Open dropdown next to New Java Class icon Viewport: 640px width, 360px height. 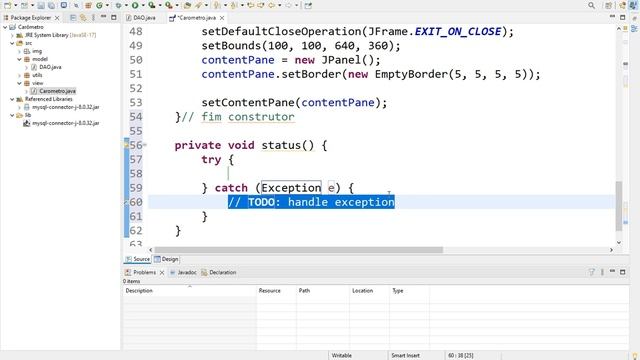point(107,5)
